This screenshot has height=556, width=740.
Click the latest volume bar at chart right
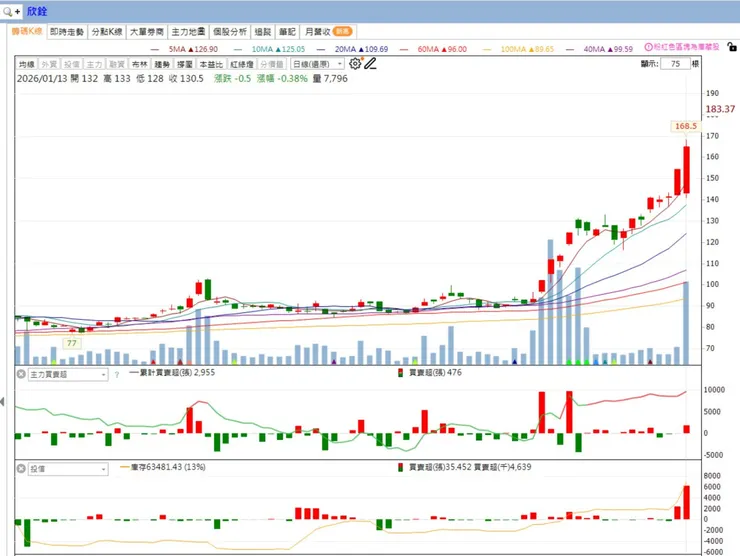(686, 323)
